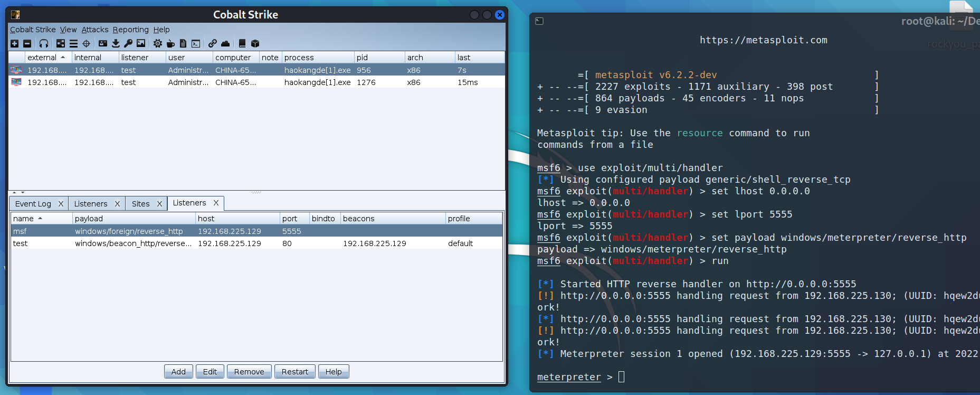Image resolution: width=980 pixels, height=395 pixels.
Task: Close the Event Log tab
Action: pyautogui.click(x=61, y=204)
